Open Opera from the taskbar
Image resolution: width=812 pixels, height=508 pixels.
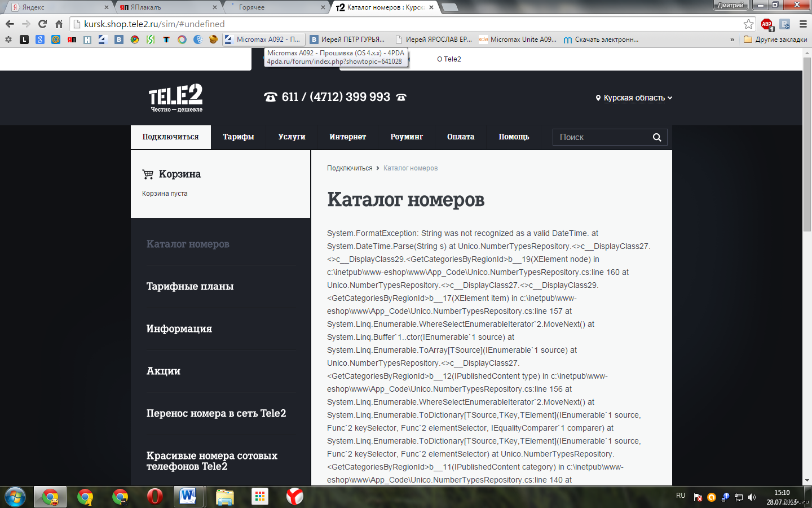(x=155, y=497)
